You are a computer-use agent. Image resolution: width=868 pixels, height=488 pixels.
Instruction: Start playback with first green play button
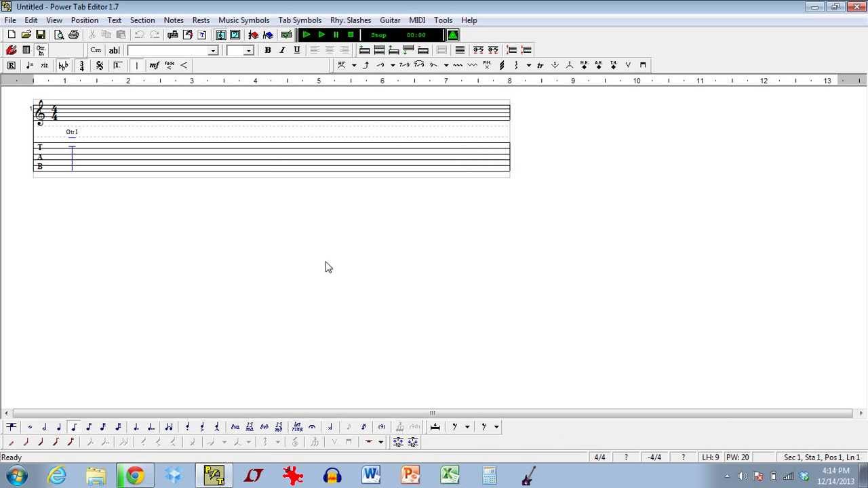pyautogui.click(x=307, y=35)
